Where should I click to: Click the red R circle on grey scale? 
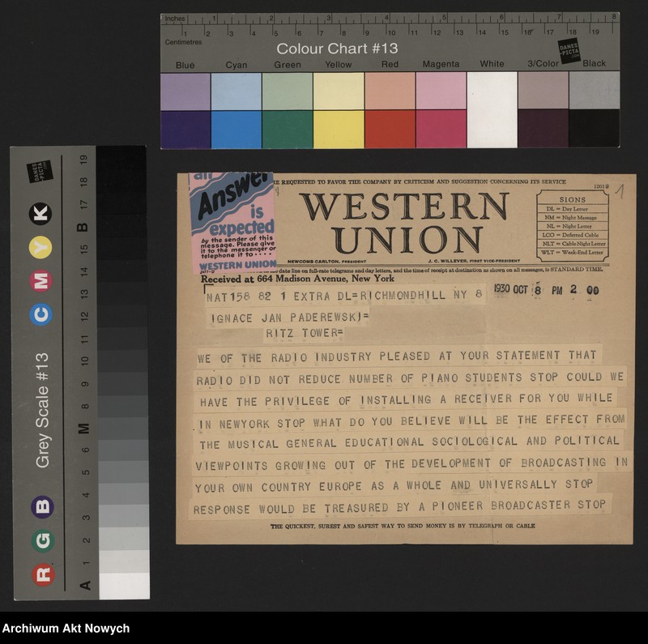point(44,574)
